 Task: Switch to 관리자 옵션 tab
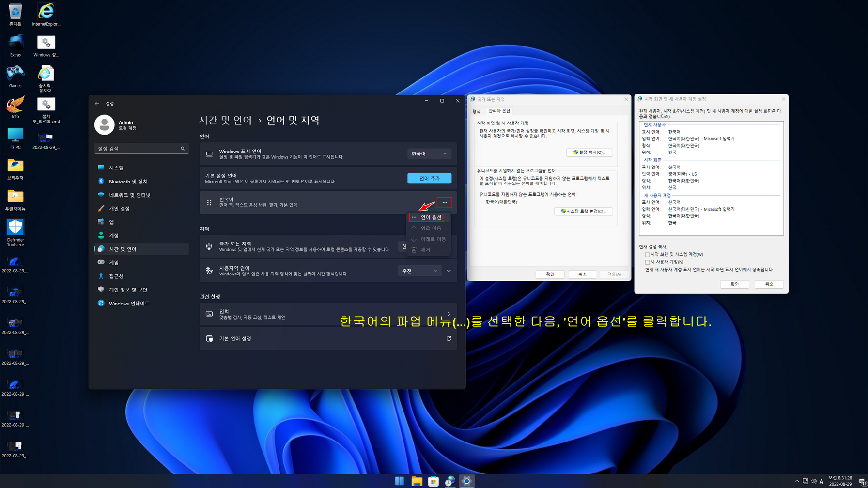click(499, 111)
